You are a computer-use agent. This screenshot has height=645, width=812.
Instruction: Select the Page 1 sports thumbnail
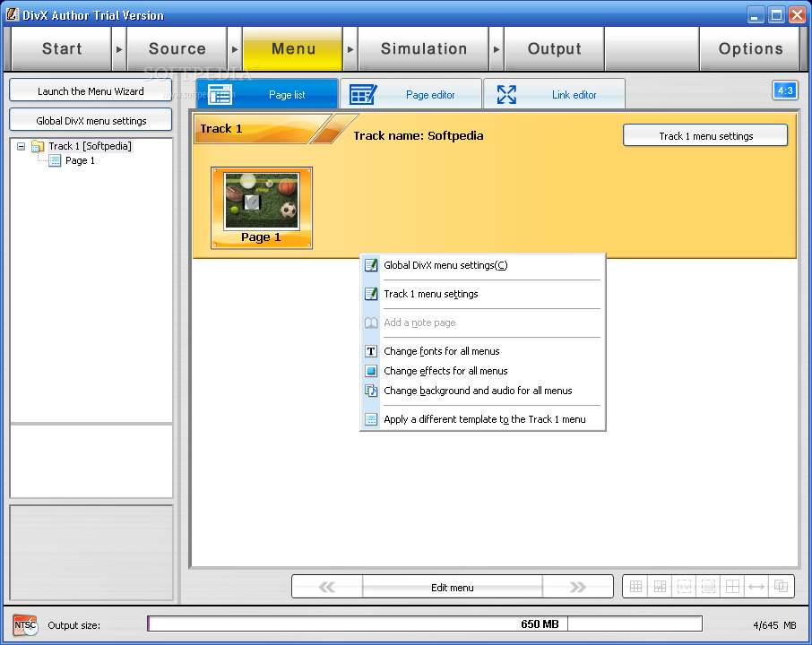[x=262, y=208]
